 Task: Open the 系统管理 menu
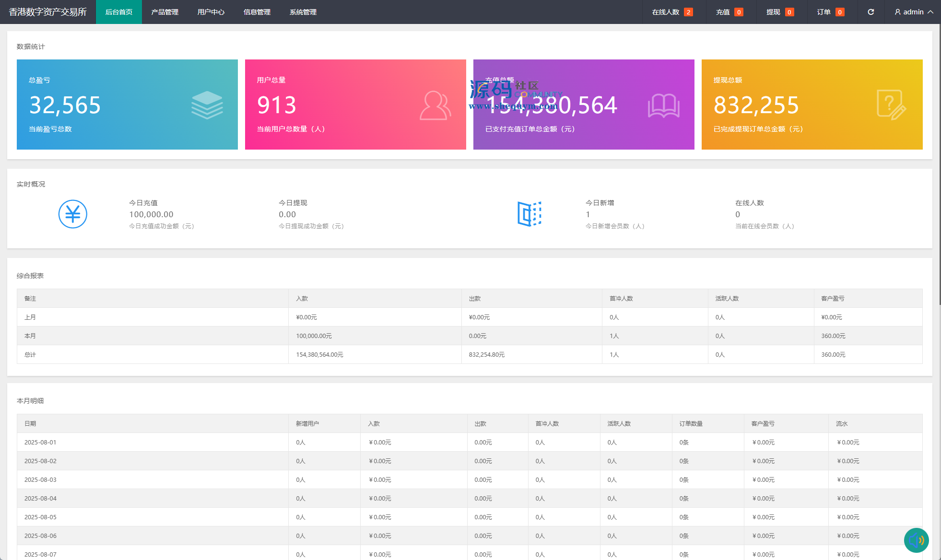[x=303, y=12]
